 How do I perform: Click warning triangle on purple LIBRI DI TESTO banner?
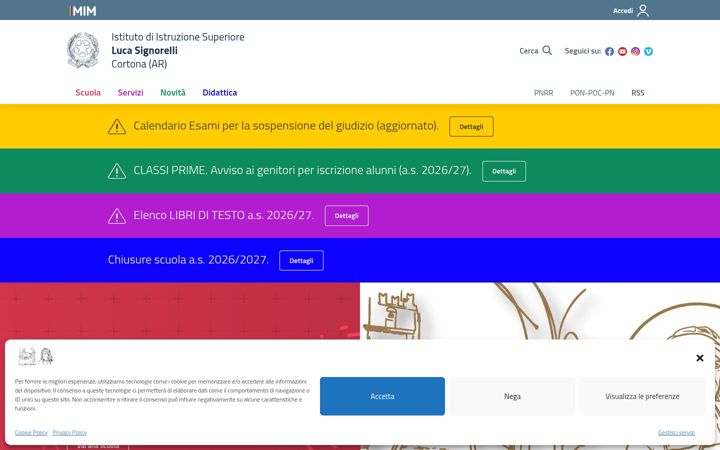117,216
